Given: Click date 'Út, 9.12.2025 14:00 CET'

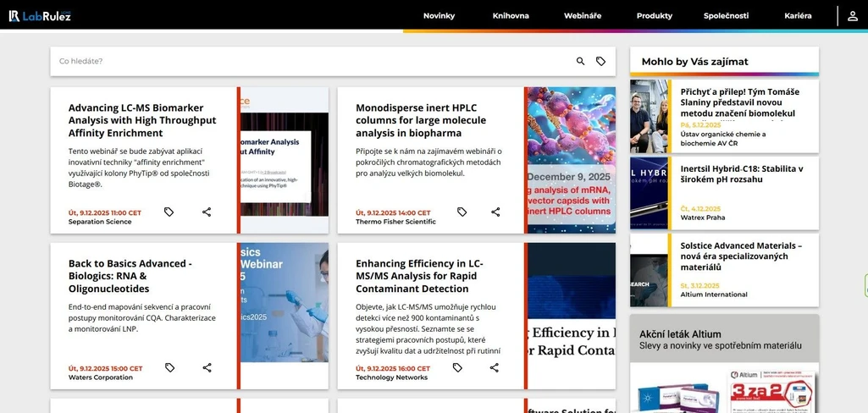Looking at the screenshot, I should [393, 212].
